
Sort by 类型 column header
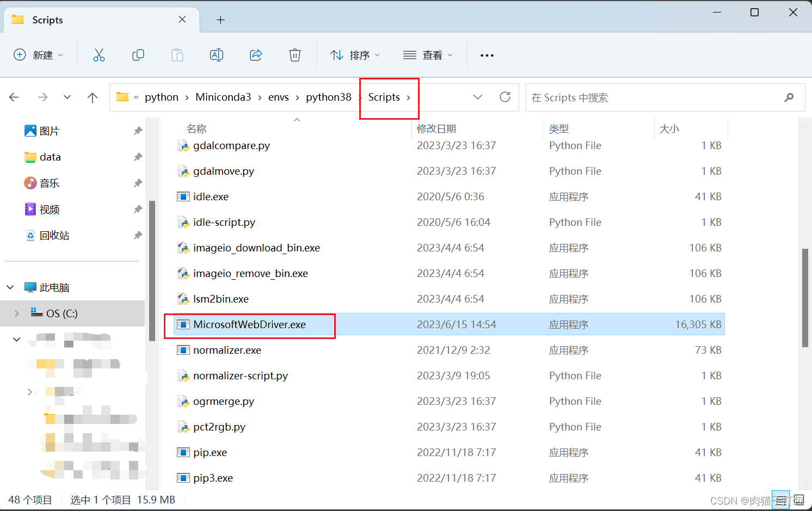(x=559, y=128)
